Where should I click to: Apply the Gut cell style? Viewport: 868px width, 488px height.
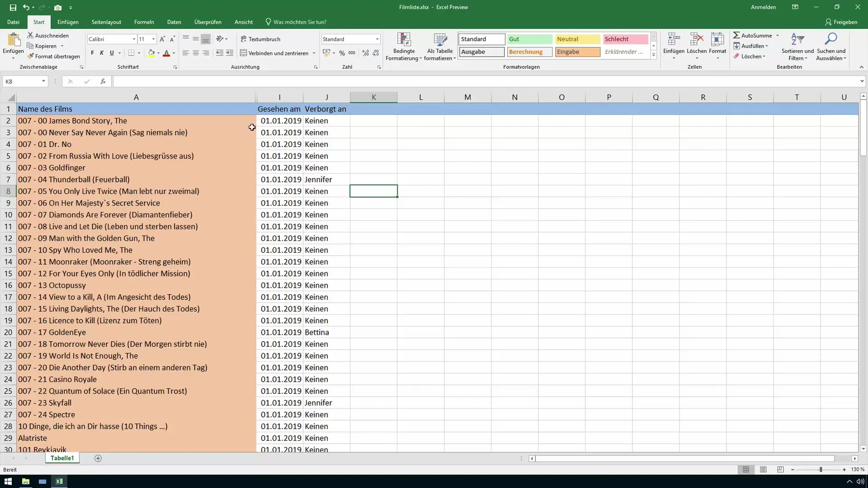click(x=529, y=39)
